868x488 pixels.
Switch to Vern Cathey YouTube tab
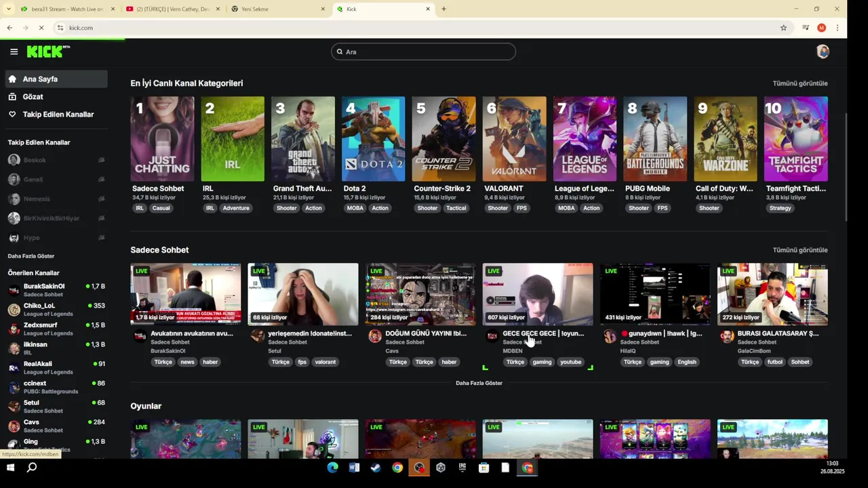click(173, 9)
